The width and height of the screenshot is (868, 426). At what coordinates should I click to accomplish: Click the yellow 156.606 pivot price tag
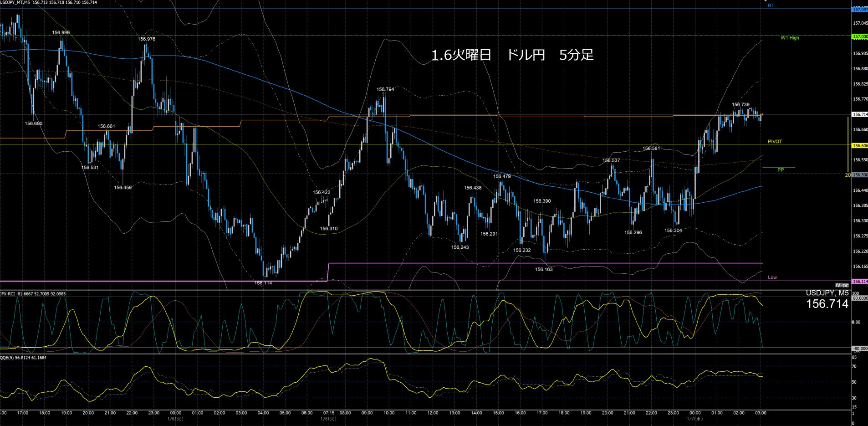coord(860,146)
